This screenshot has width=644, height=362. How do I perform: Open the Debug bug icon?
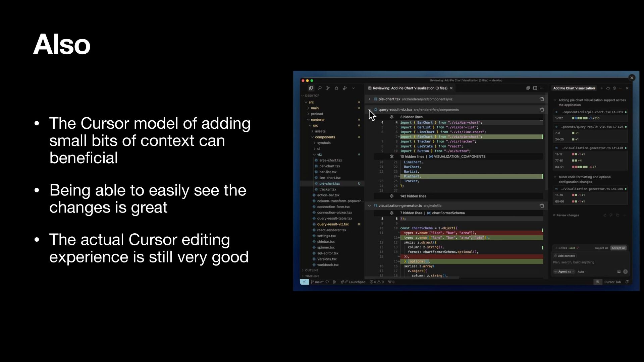point(336,88)
